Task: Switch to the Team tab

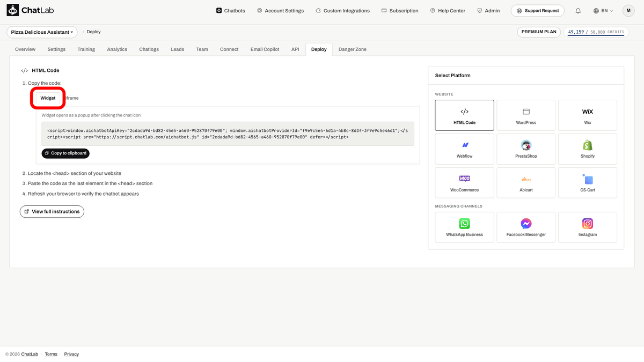Action: click(202, 49)
